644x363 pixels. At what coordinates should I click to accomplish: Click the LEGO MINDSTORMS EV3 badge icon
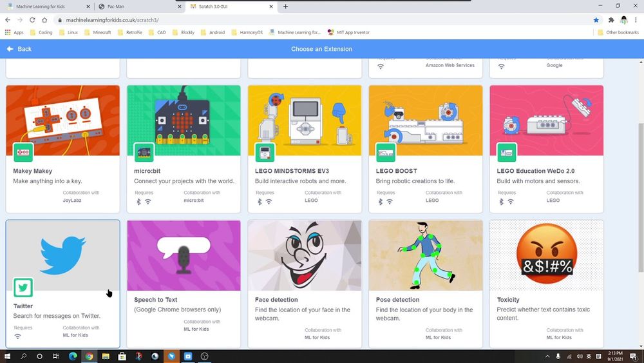pyautogui.click(x=265, y=152)
